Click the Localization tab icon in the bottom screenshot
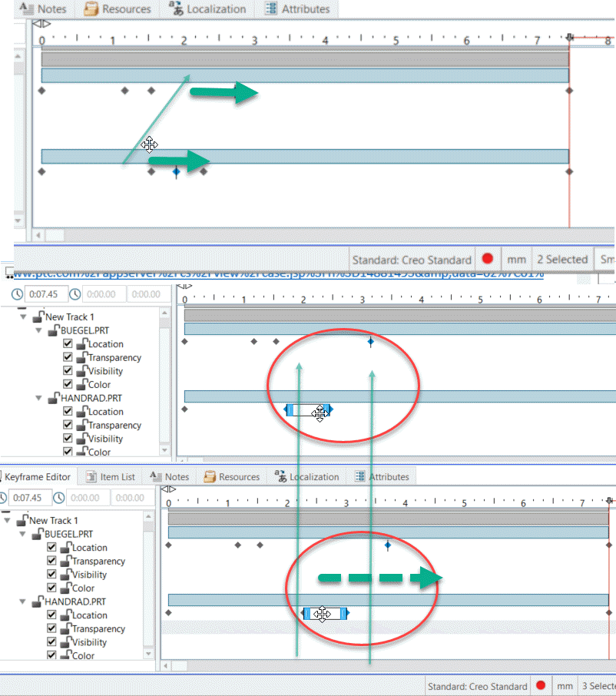616x696 pixels. [280, 476]
